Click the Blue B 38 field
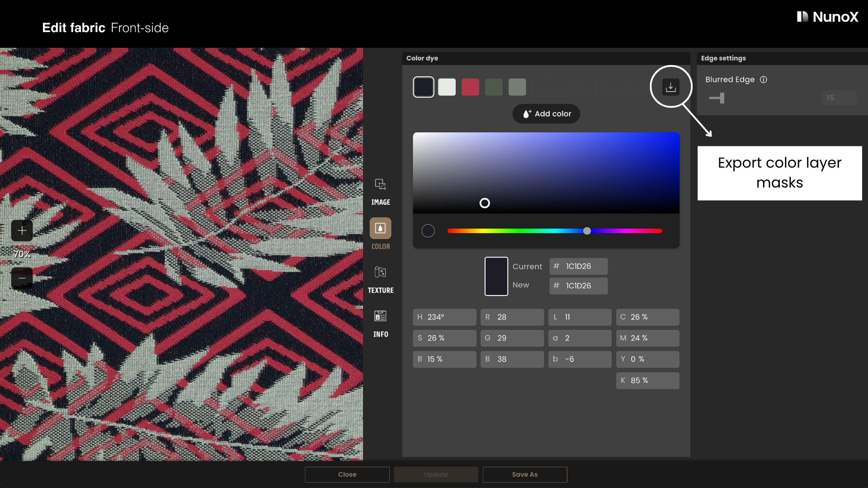The width and height of the screenshot is (868, 488). [512, 359]
